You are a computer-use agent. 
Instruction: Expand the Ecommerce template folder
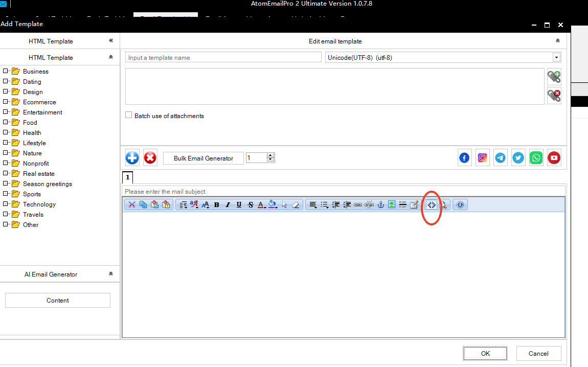[5, 102]
